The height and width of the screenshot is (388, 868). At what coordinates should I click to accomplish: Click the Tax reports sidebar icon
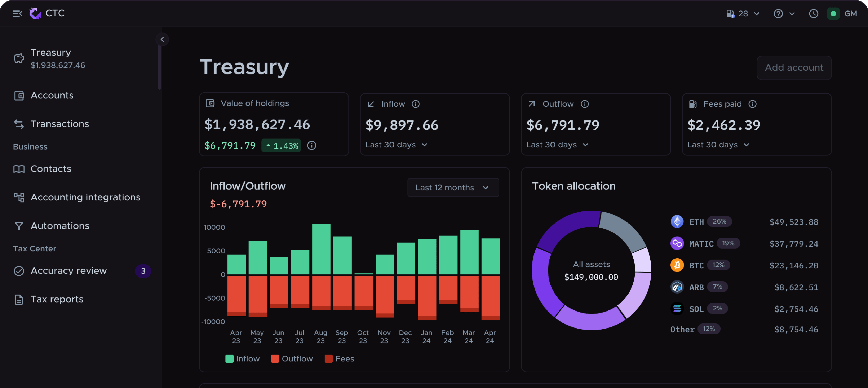[19, 299]
